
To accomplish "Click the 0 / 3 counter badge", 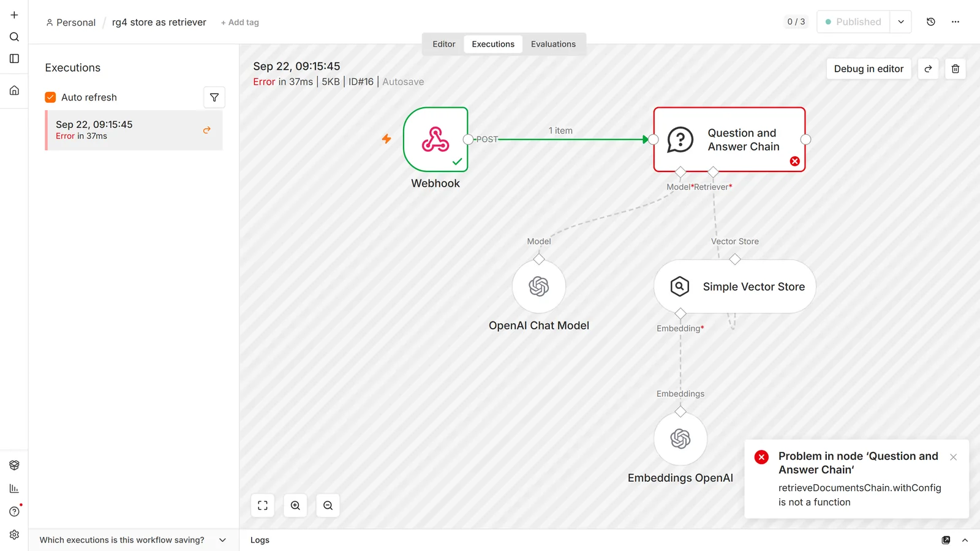I will [796, 22].
